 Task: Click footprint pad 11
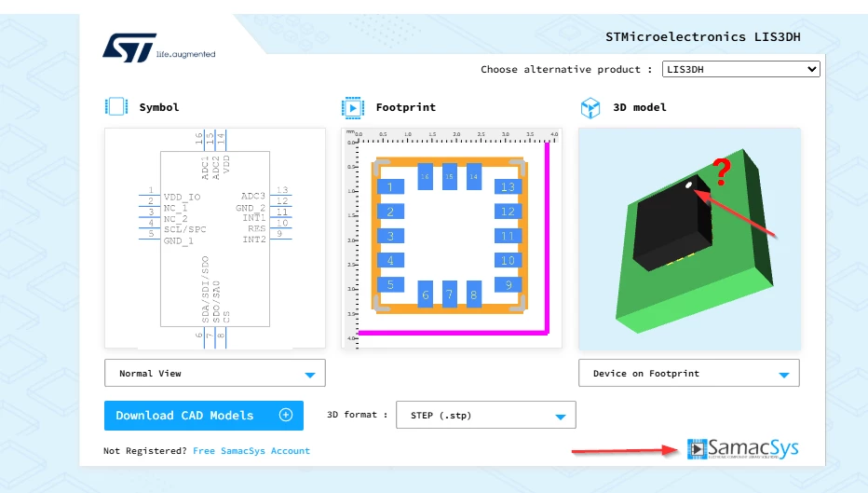click(x=509, y=236)
